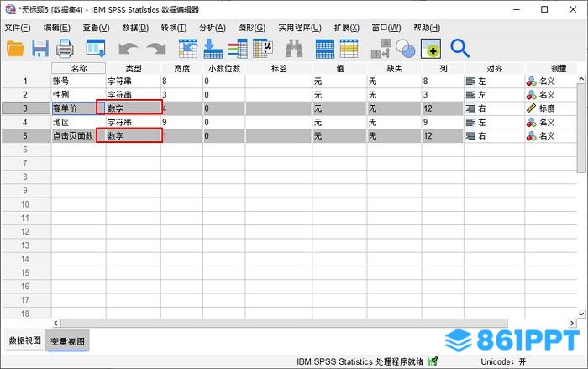Click the width value 9 for 地区

click(182, 123)
